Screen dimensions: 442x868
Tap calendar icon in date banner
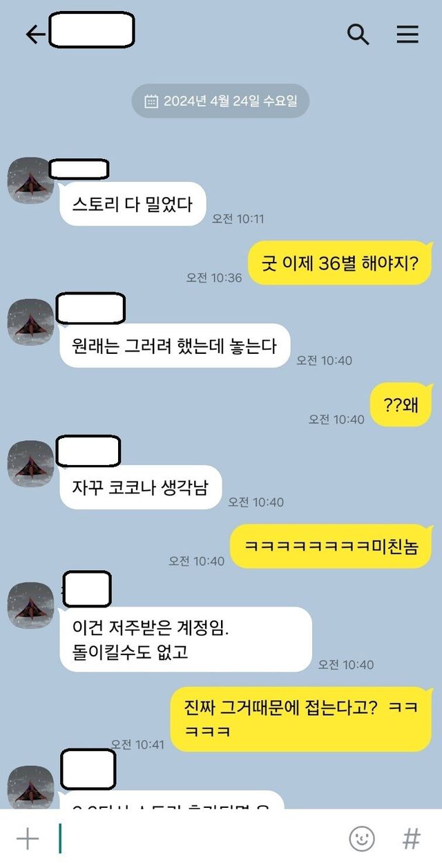coord(151,102)
